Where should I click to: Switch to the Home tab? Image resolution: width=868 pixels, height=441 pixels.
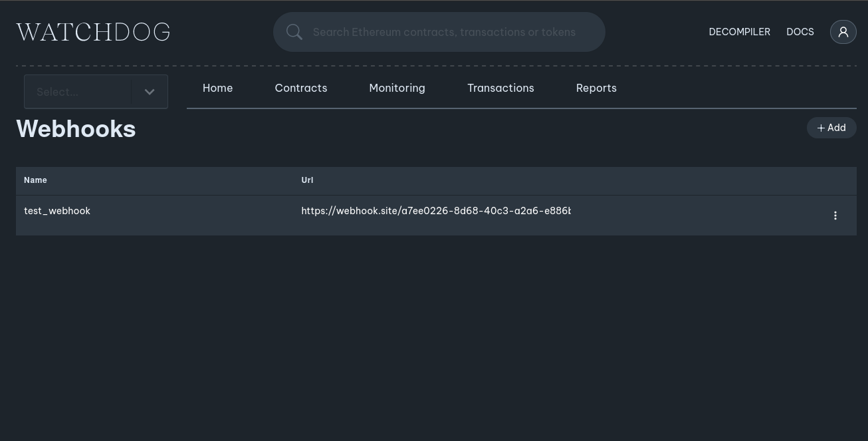217,88
